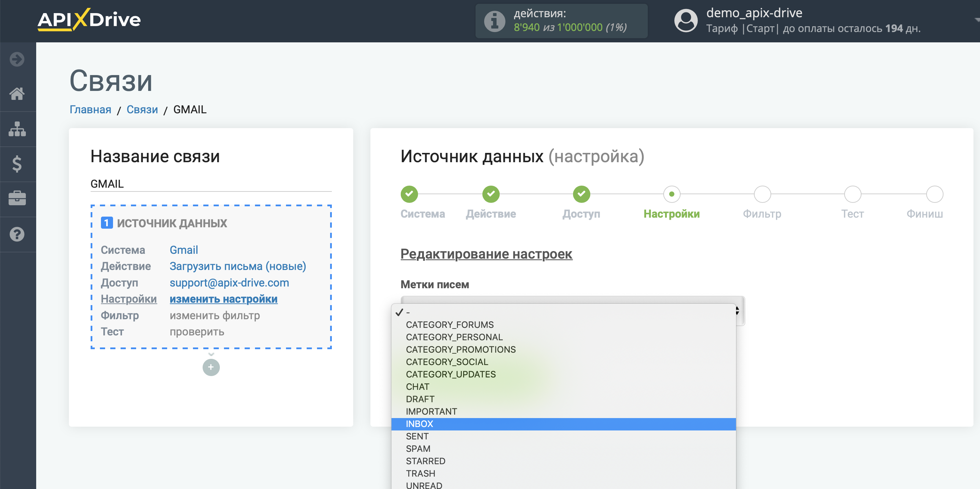Screen dimensions: 980x489
Task: Click Тест step label
Action: tap(852, 214)
